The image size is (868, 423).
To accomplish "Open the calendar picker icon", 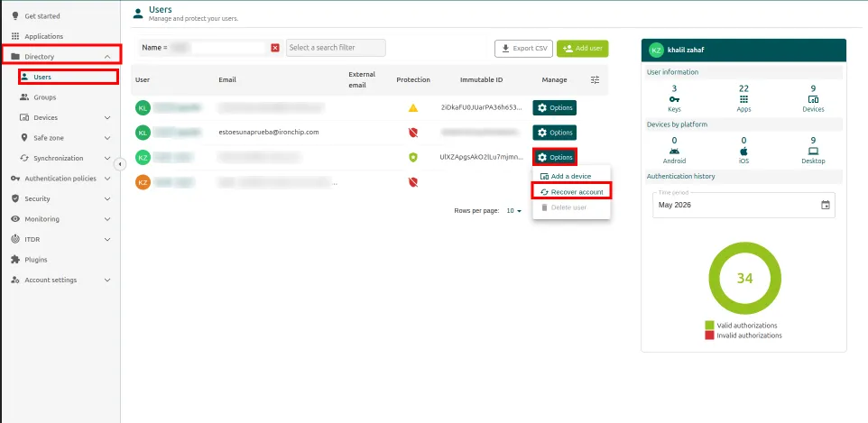I will pos(826,205).
